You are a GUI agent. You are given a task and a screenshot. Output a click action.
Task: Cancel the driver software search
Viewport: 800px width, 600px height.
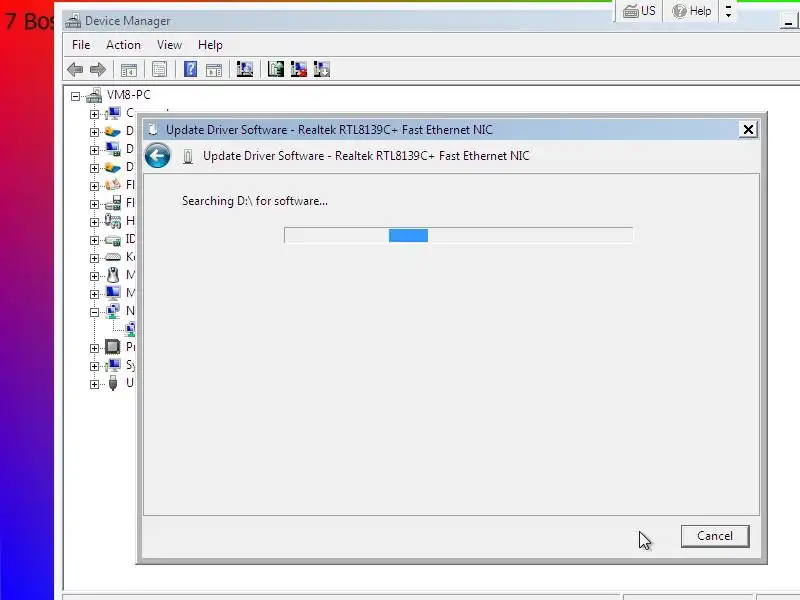click(x=715, y=536)
